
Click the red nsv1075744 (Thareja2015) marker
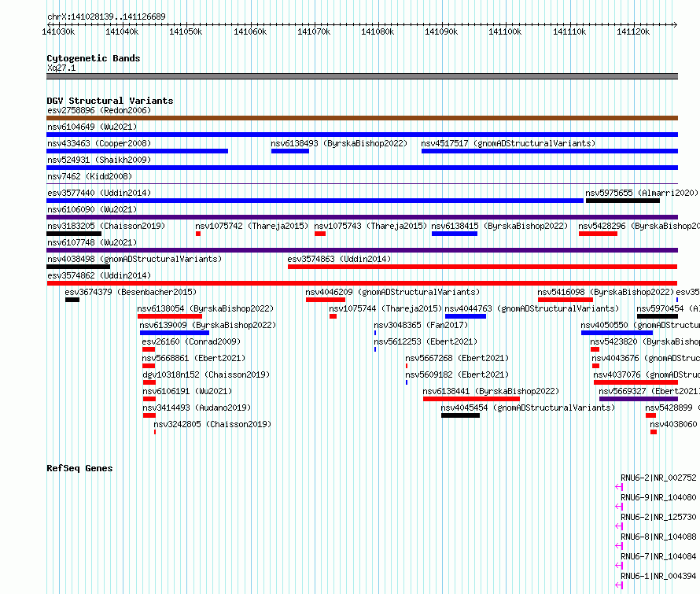click(333, 316)
